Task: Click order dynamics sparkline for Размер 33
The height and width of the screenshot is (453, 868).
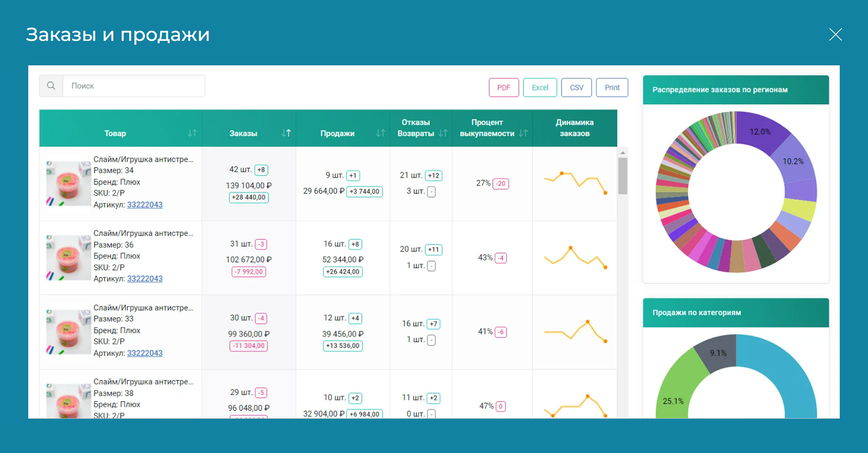Action: (575, 331)
